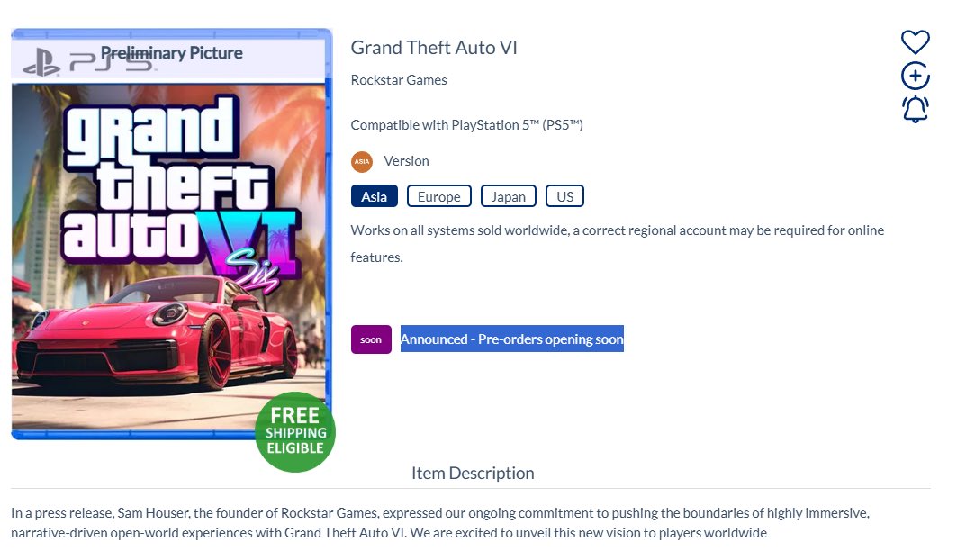Open the Item Description section heading
This screenshot has width=966, height=560.
point(473,473)
